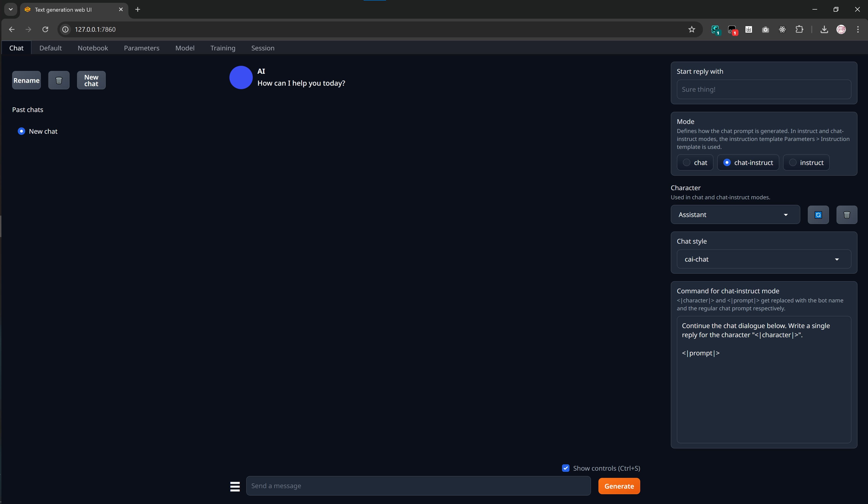Select the chat mode radio button
868x504 pixels.
click(686, 162)
